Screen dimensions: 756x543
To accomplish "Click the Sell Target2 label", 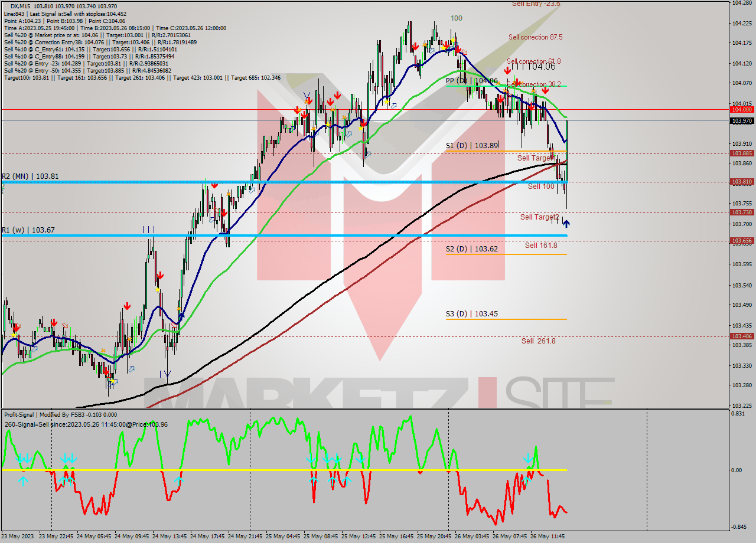I will (x=539, y=217).
